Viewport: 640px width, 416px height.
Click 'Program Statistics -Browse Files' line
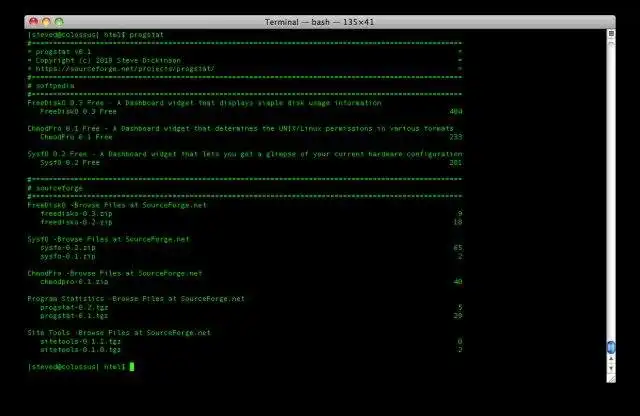(x=136, y=299)
